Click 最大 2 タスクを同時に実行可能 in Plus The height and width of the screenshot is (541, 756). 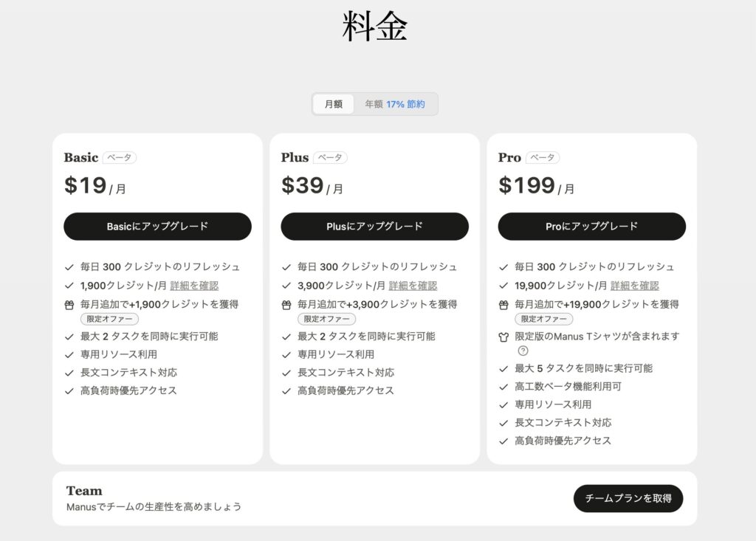coord(366,337)
